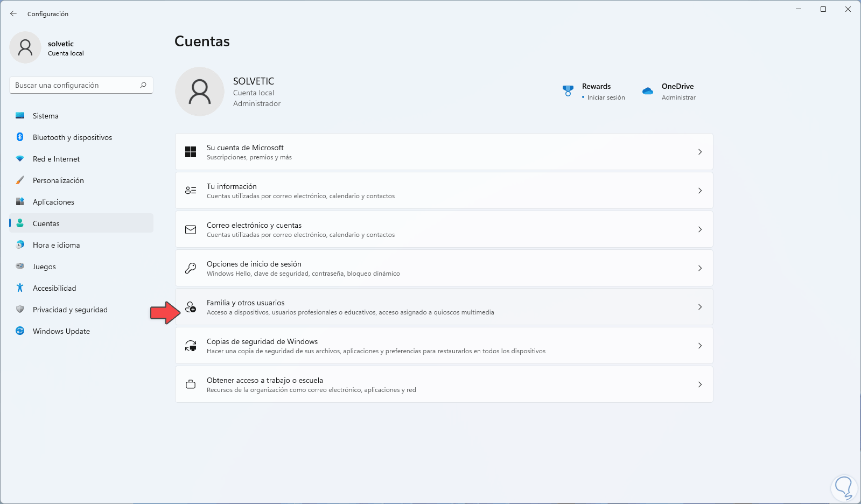Image resolution: width=861 pixels, height=504 pixels.
Task: Open the Sistema section in the sidebar
Action: [x=46, y=116]
